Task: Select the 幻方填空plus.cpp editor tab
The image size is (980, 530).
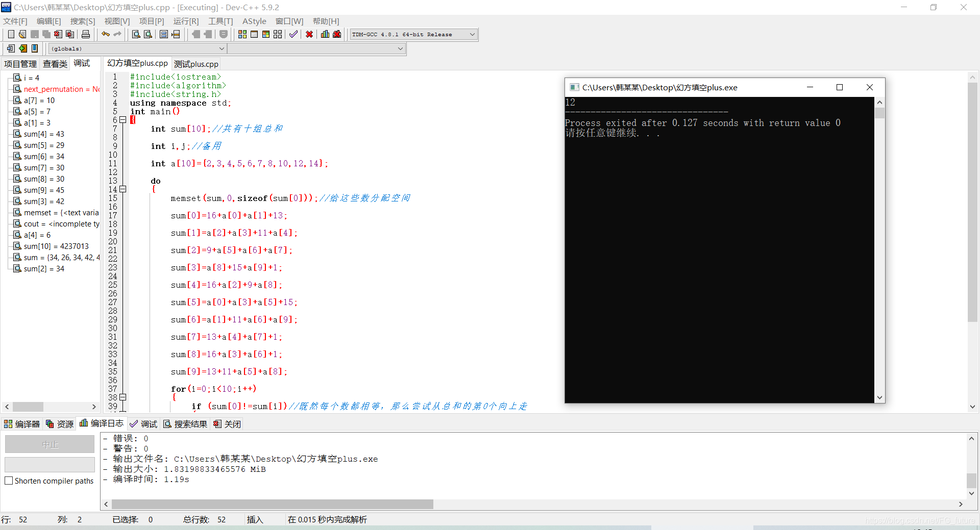Action: pyautogui.click(x=137, y=63)
